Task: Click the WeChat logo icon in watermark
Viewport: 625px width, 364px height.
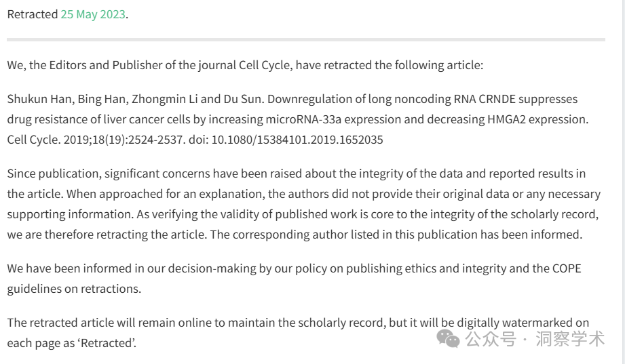Action: click(x=448, y=338)
